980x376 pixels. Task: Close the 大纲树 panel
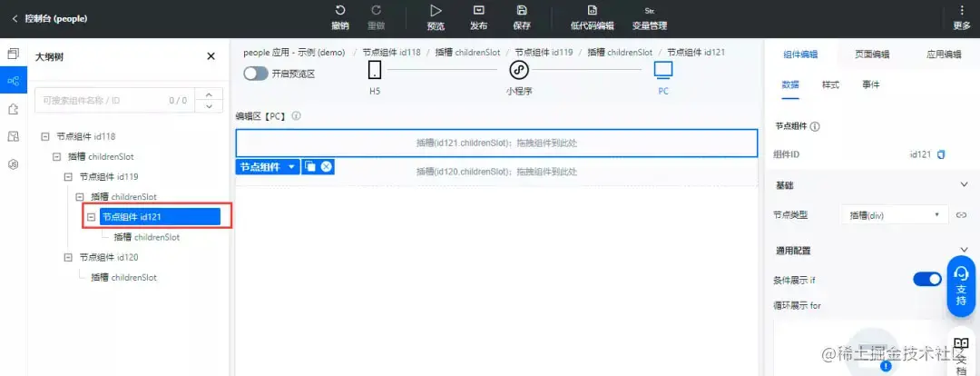(x=211, y=56)
